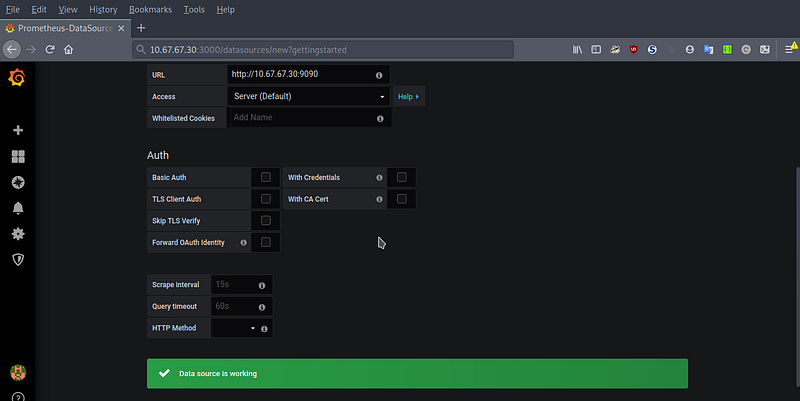Open the HTTP Method dropdown
This screenshot has height=401, width=800.
click(235, 329)
